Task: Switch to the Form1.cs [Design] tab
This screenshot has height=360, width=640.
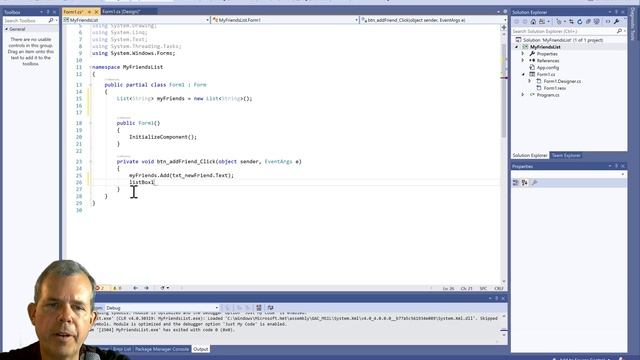Action: (121, 12)
